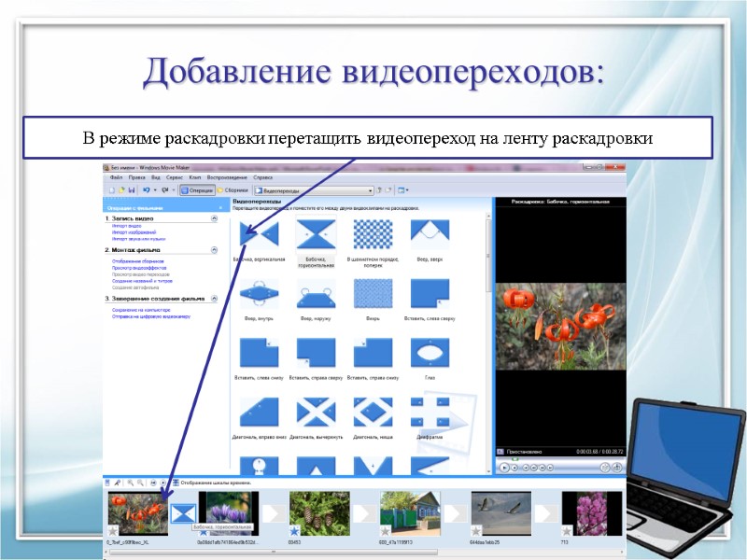Collapse the 1. Запись видео section

[x=214, y=218]
